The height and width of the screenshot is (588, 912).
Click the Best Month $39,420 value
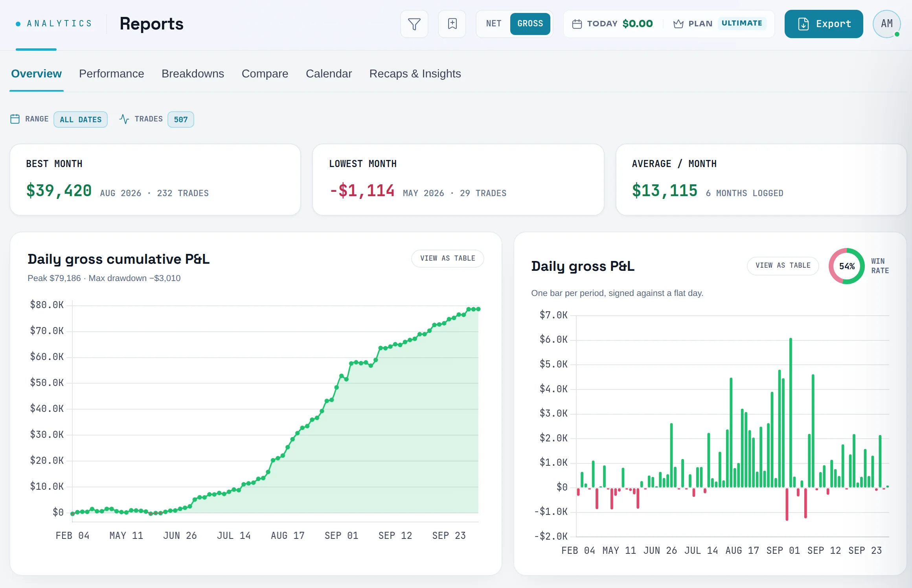(59, 191)
